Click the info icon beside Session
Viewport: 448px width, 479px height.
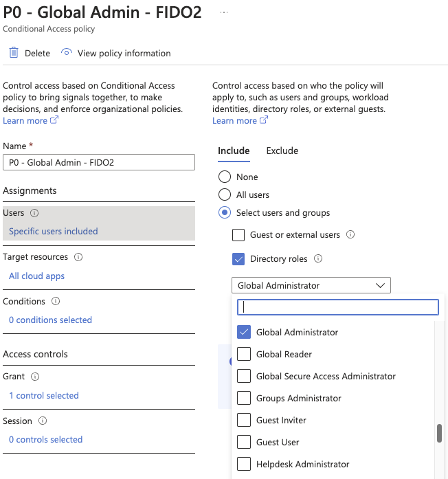43,421
